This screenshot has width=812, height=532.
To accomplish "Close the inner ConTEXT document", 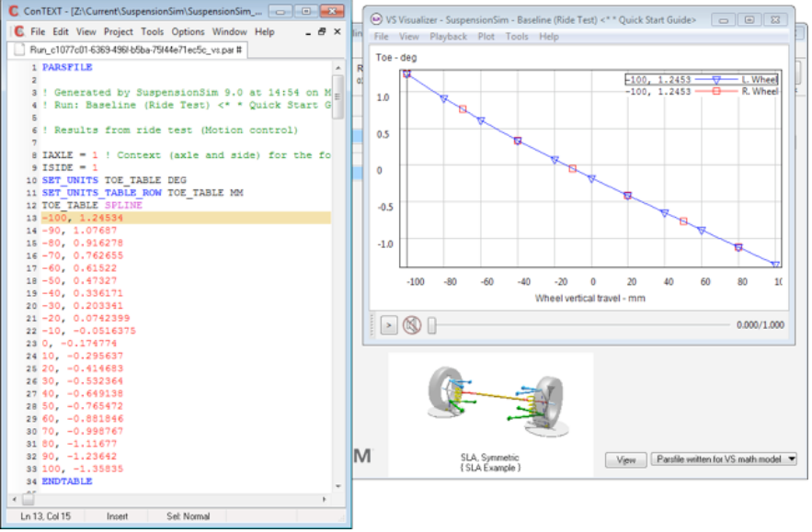I will pos(337,31).
